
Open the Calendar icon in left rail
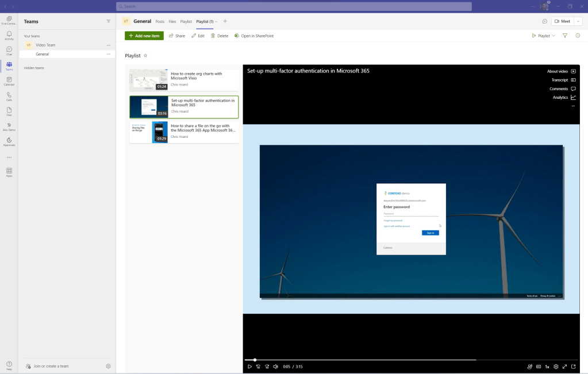[9, 81]
